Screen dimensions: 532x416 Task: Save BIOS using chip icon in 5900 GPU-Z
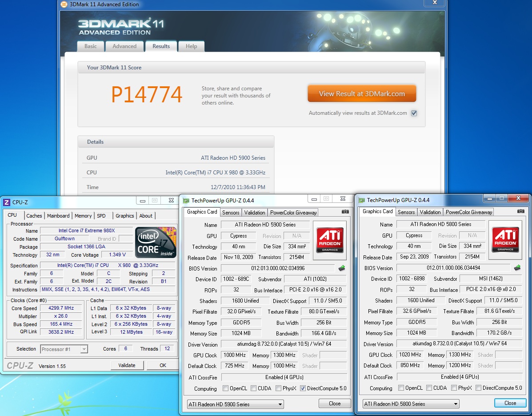point(342,268)
